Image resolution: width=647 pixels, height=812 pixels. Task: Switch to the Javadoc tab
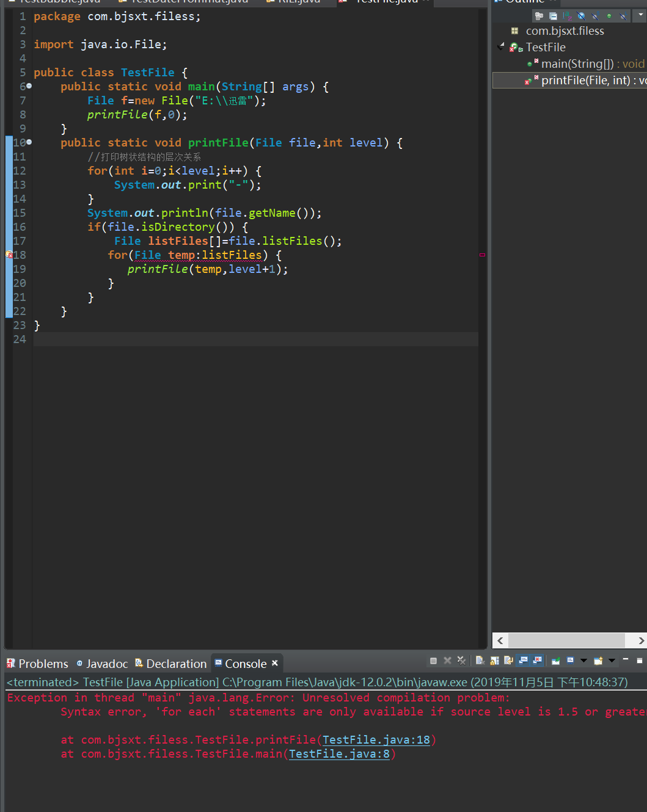[x=103, y=664]
